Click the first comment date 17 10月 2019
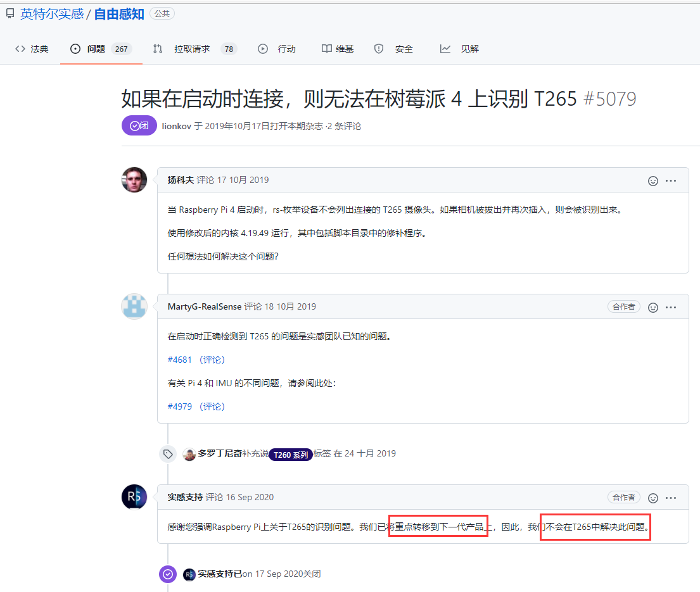Screen dimensions: 700x592 click(243, 180)
